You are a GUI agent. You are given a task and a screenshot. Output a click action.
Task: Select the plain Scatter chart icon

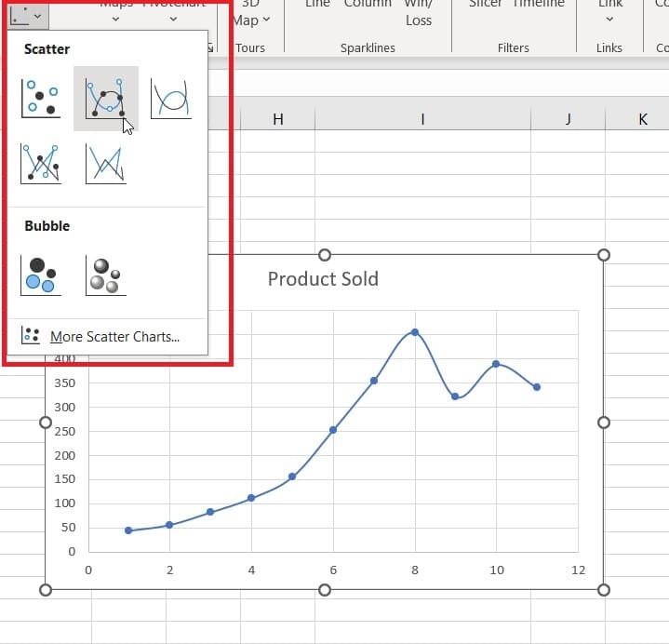pos(41,99)
